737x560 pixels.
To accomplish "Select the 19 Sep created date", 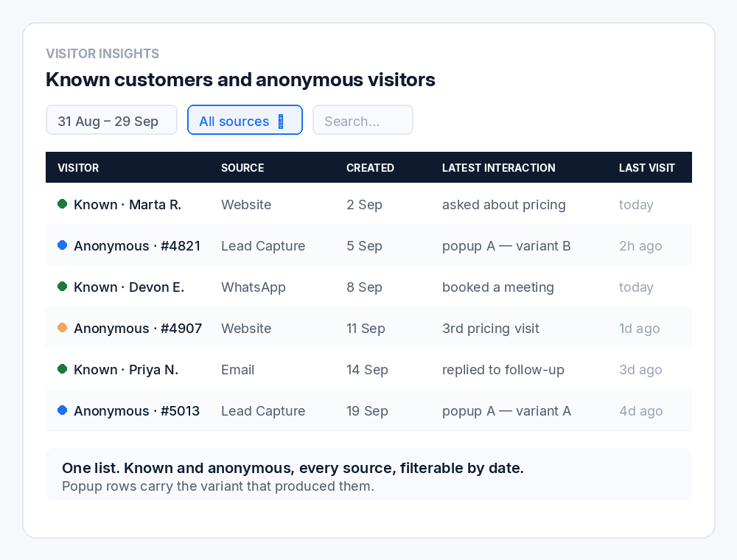I will pos(367,412).
